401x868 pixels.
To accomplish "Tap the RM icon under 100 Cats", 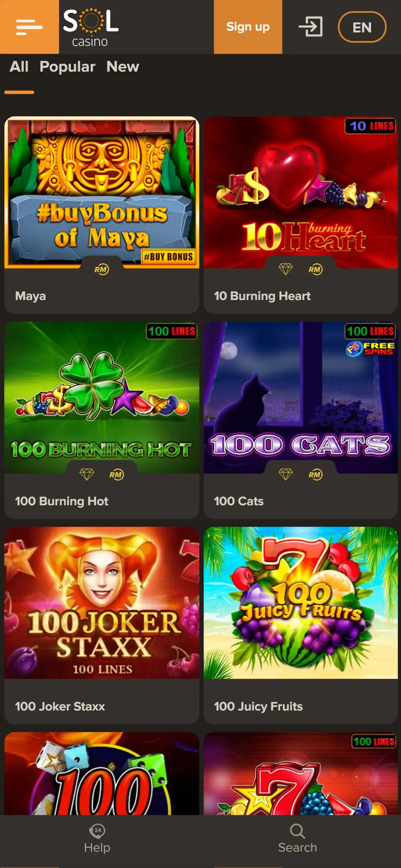I will click(x=315, y=475).
